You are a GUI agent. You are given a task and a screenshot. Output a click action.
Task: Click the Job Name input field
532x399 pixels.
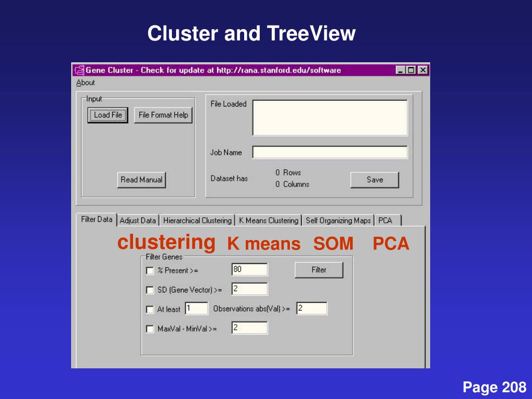pyautogui.click(x=330, y=152)
